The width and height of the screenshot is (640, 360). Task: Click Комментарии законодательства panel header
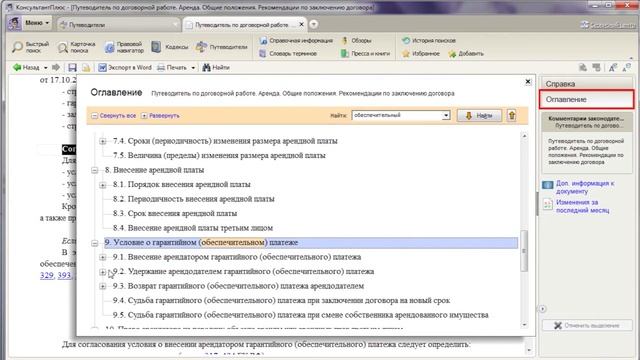587,122
